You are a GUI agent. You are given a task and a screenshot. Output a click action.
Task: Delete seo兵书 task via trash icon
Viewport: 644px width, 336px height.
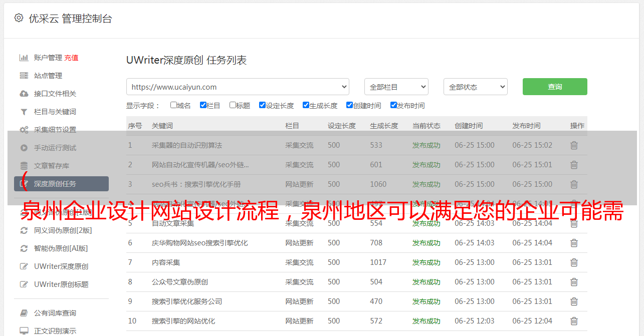tap(574, 184)
